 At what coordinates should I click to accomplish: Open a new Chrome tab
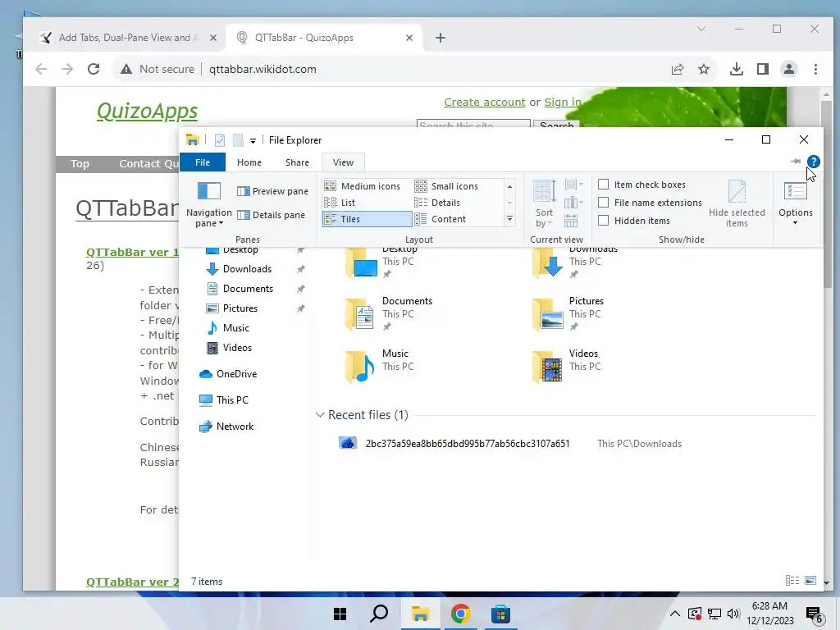441,38
